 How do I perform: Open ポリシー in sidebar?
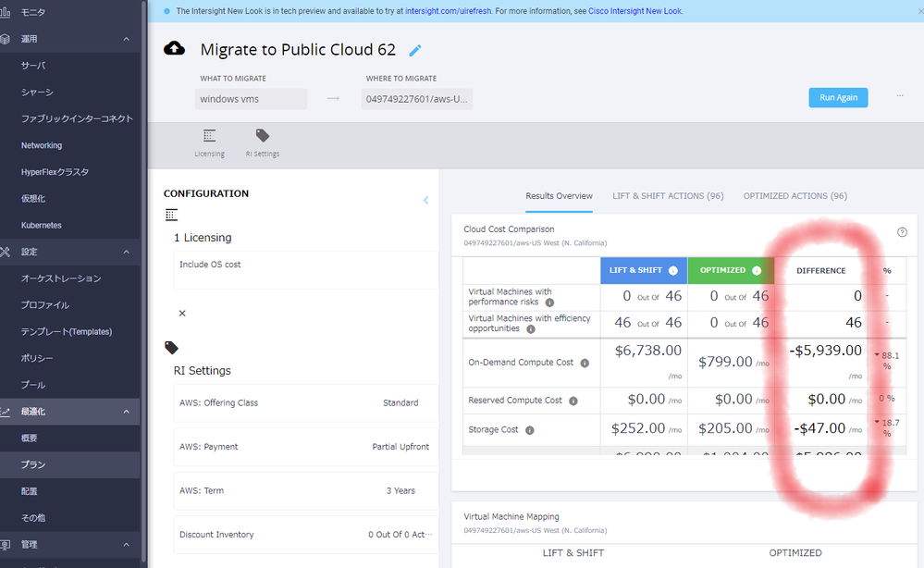pos(69,358)
